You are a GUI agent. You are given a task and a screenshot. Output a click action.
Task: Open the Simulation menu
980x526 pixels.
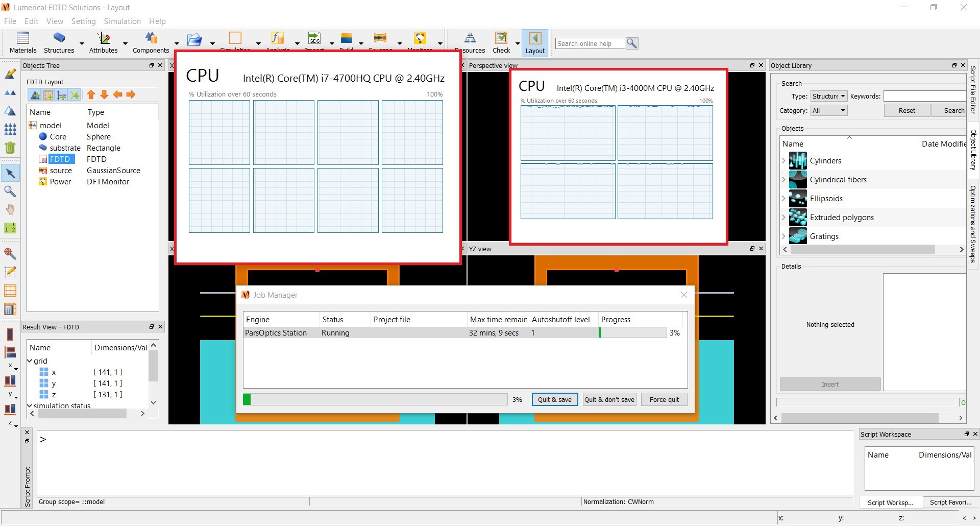(x=122, y=21)
